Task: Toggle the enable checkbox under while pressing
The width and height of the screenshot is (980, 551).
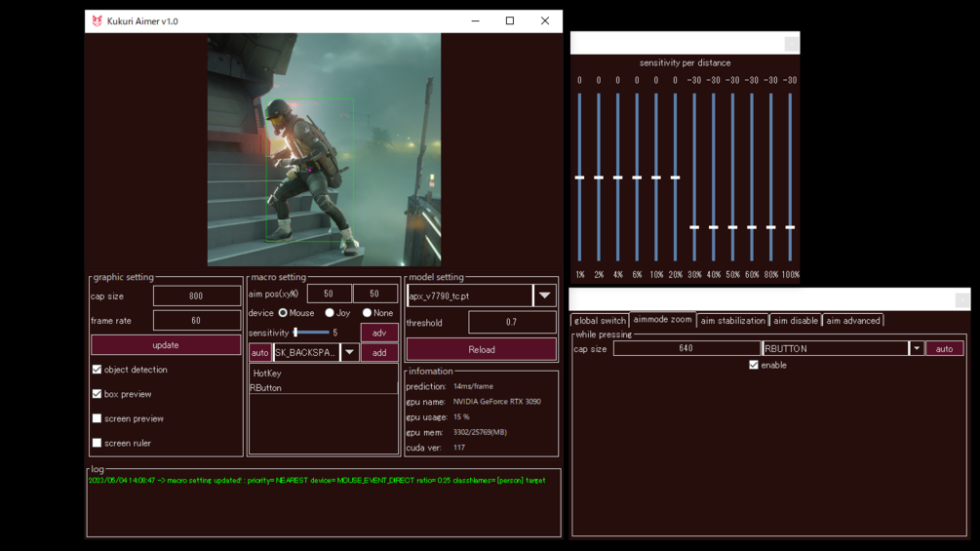Action: pos(754,365)
